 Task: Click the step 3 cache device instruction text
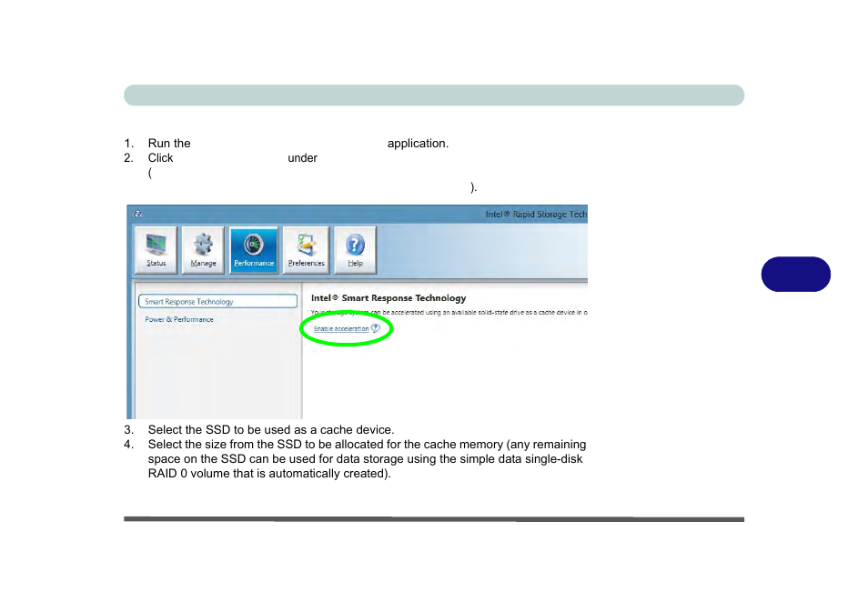[x=271, y=430]
